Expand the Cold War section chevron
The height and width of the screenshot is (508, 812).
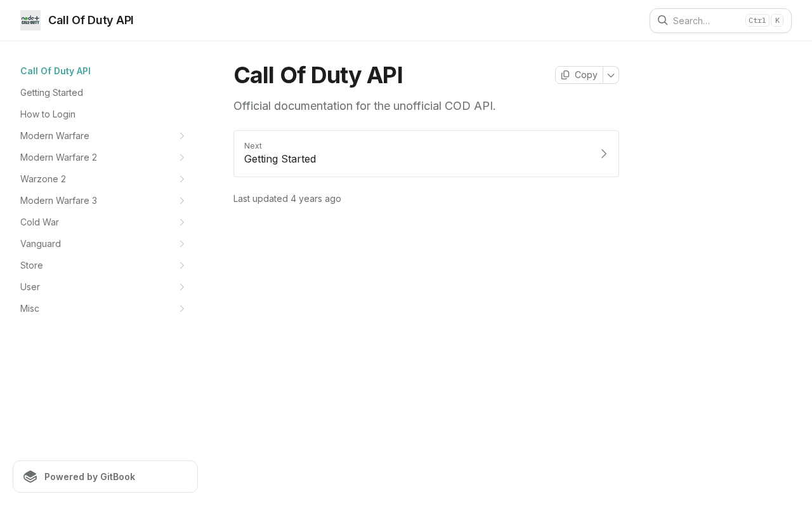pyautogui.click(x=181, y=222)
